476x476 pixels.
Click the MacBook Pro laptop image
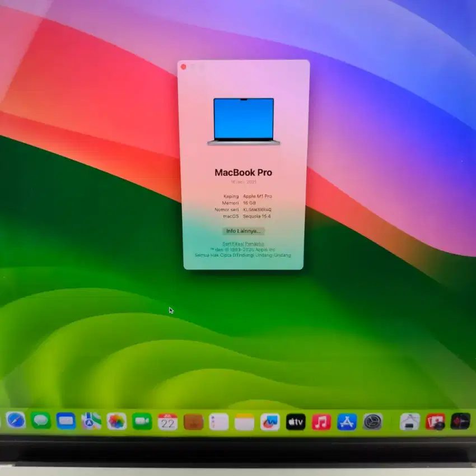pyautogui.click(x=244, y=121)
